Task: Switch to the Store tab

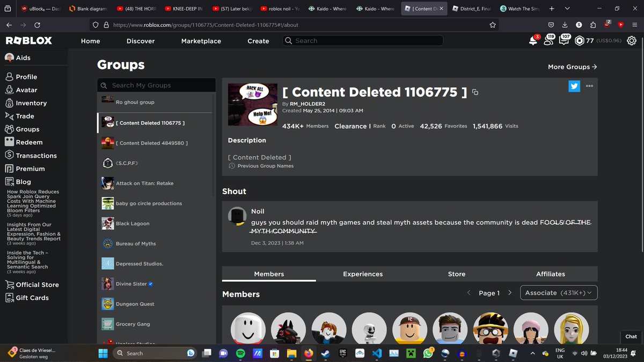Action: tap(457, 274)
